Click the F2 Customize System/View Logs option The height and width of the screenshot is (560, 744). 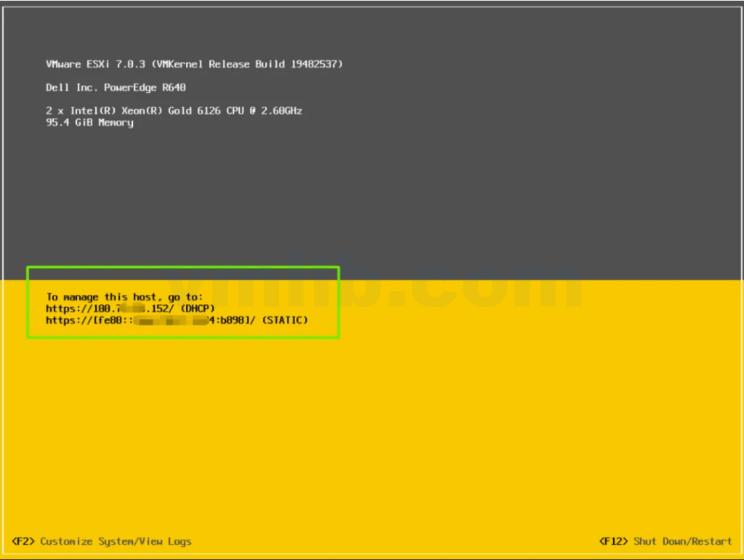pyautogui.click(x=102, y=541)
